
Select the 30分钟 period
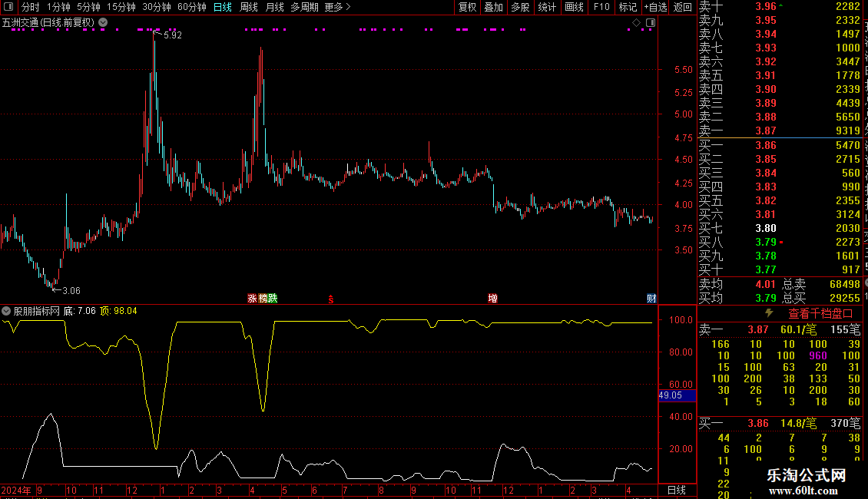pos(157,7)
